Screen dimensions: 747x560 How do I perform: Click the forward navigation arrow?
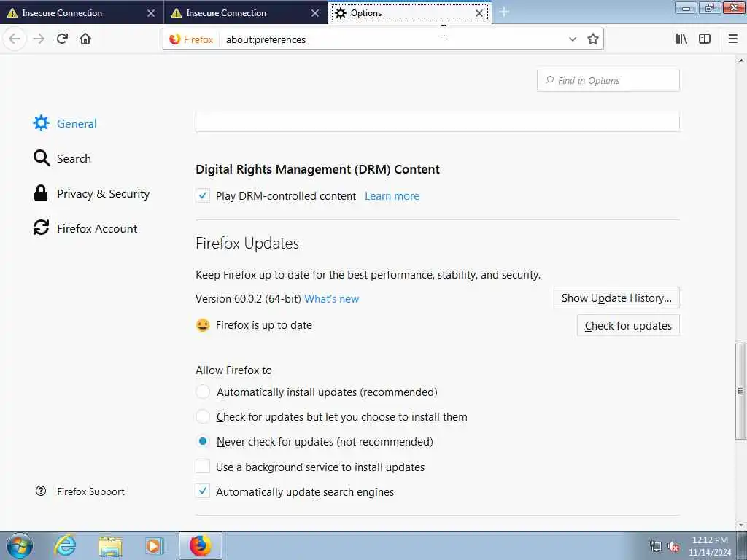click(39, 39)
